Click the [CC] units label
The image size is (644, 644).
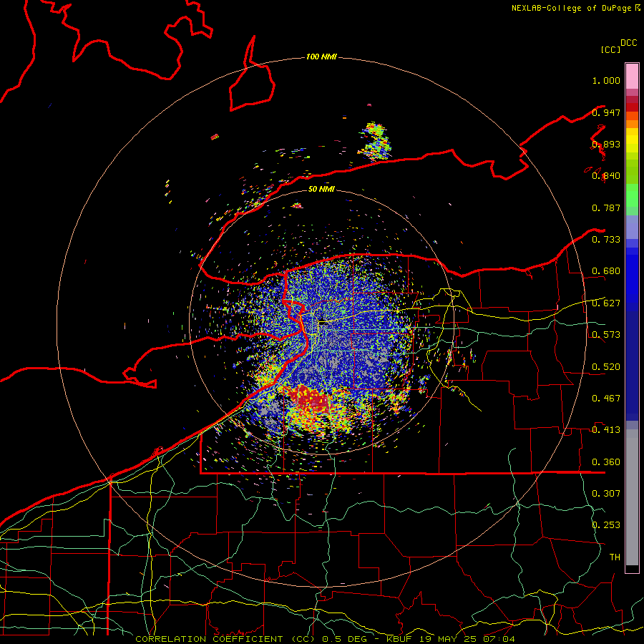(611, 49)
